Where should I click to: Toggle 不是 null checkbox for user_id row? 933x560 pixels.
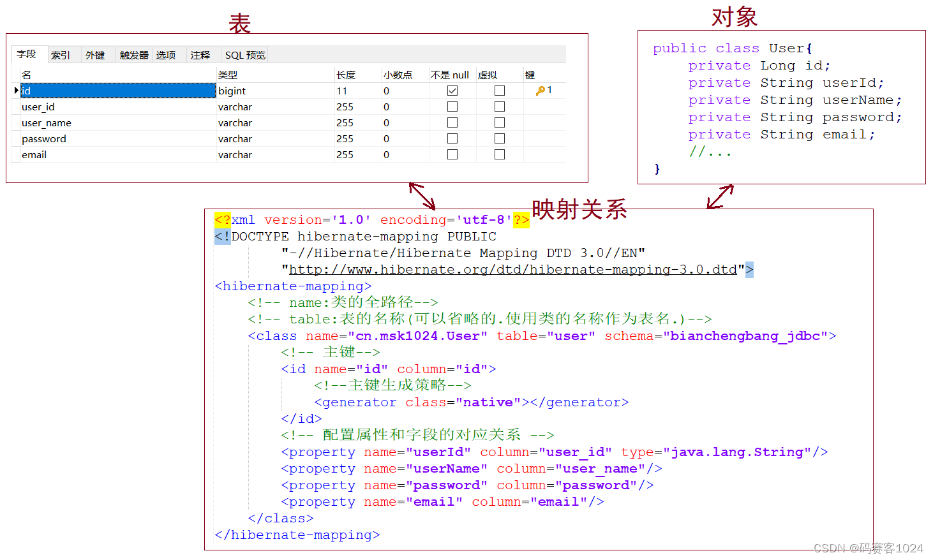[452, 107]
